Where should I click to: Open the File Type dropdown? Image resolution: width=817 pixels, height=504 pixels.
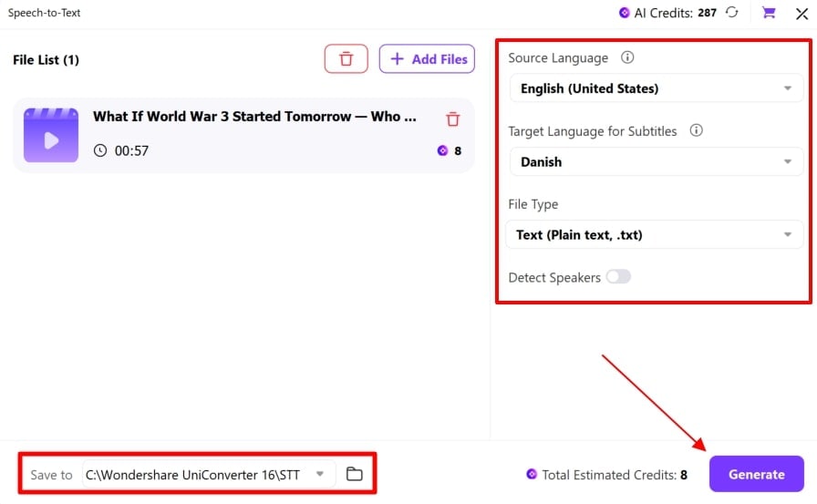coord(655,234)
